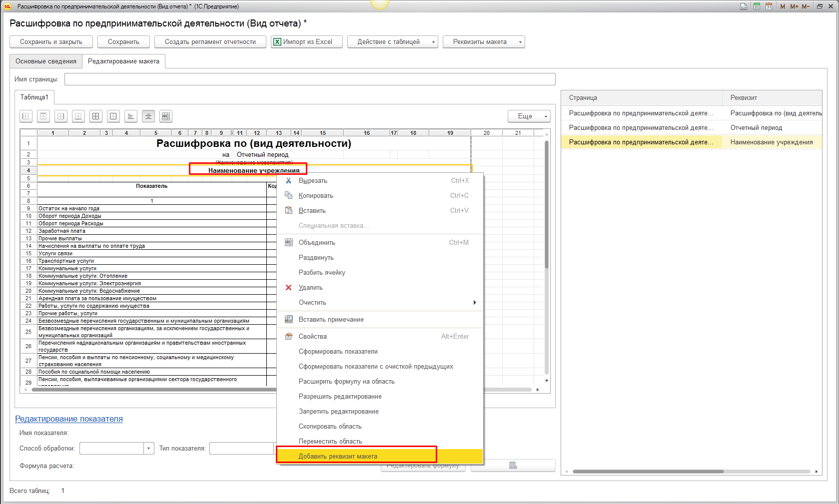Image resolution: width=839 pixels, height=504 pixels.
Task: Open the 'Способ обработки' combo box arrow
Action: pos(148,449)
